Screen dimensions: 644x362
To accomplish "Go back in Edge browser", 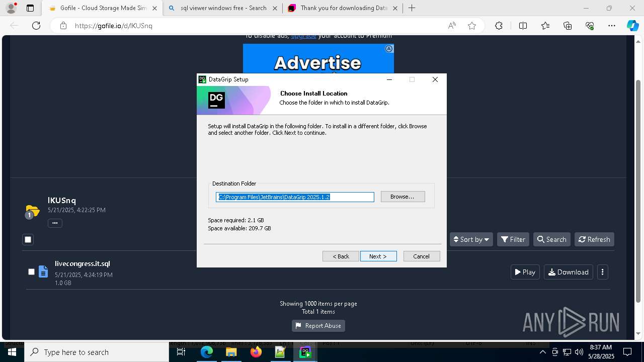I will 14,26.
